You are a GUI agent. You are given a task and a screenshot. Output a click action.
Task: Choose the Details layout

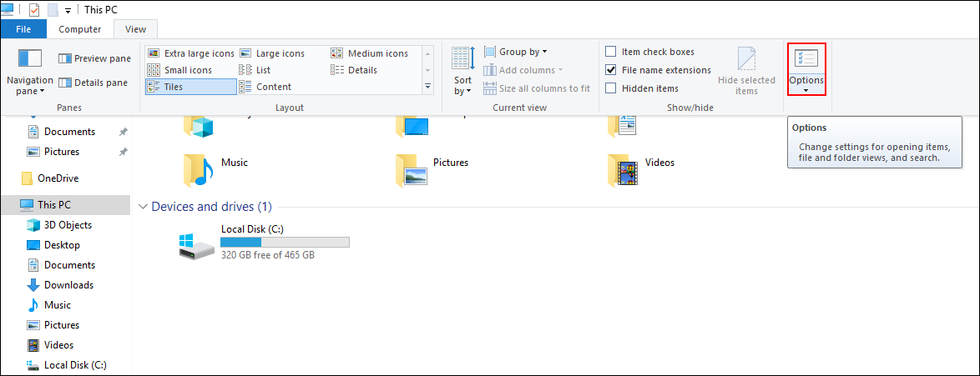(x=354, y=70)
